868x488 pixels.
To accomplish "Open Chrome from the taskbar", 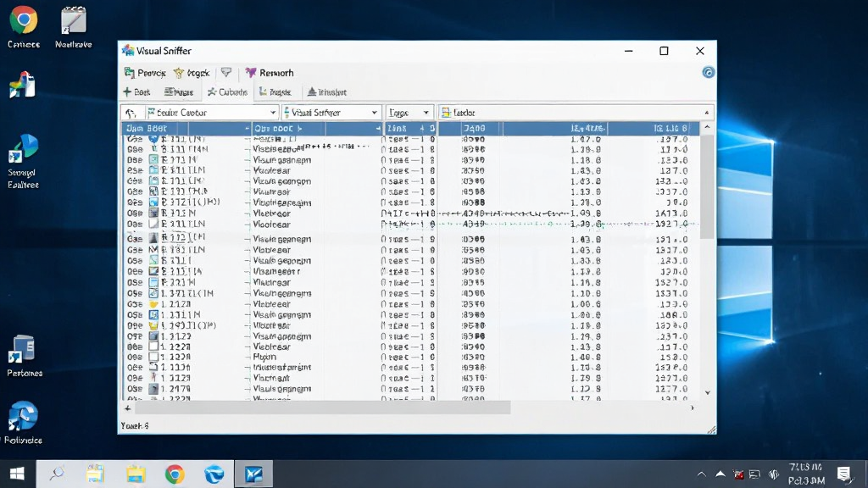I will click(175, 474).
